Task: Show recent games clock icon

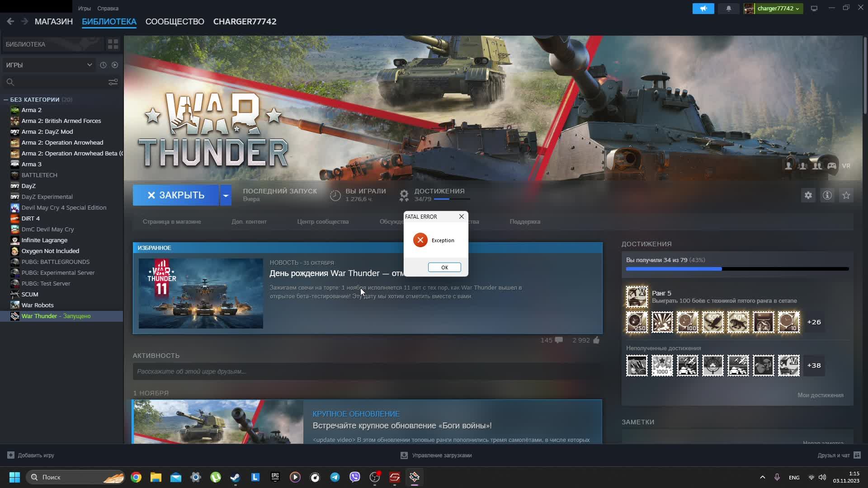Action: click(x=103, y=65)
